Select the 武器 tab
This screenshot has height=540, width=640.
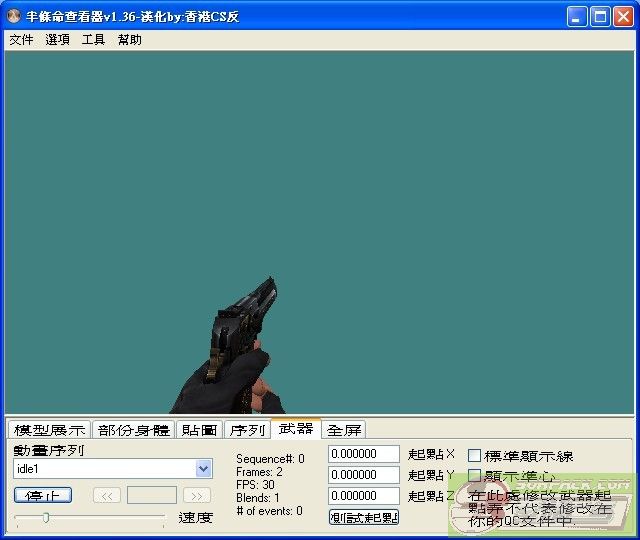[x=296, y=428]
